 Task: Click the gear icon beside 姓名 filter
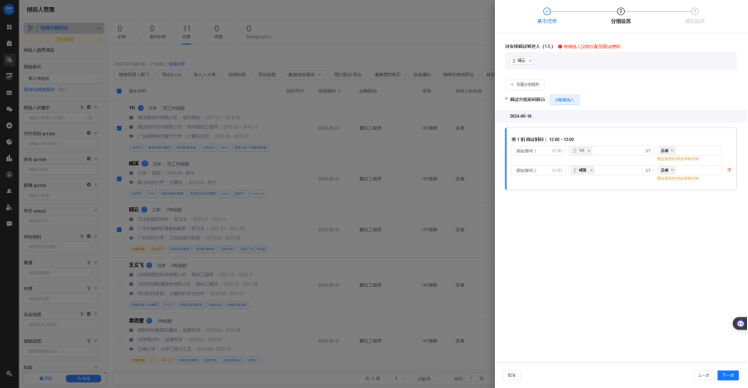(x=89, y=159)
